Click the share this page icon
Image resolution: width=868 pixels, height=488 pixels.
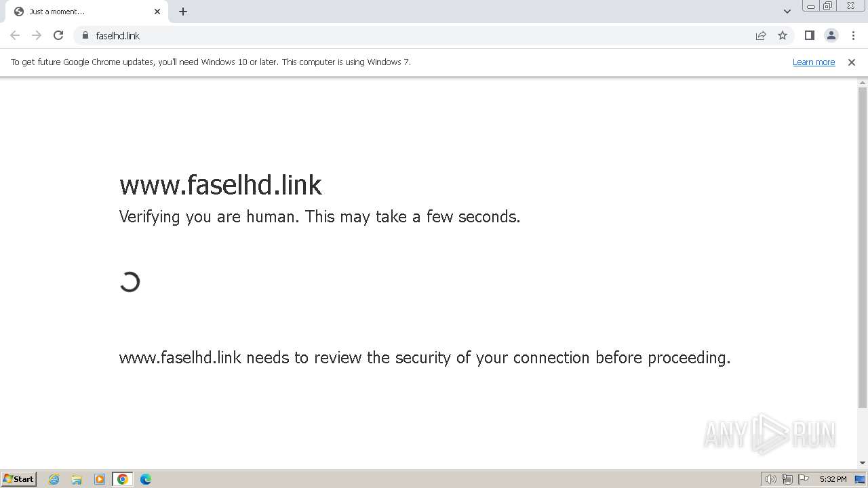(x=761, y=35)
